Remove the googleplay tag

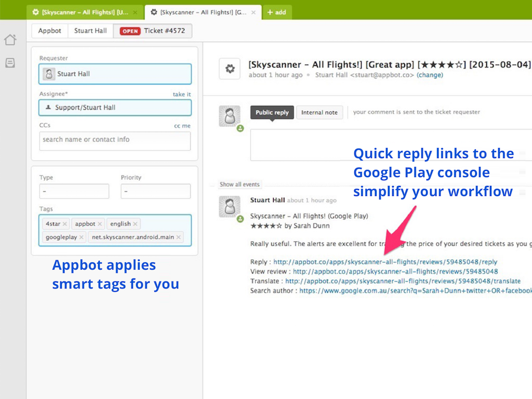pyautogui.click(x=82, y=237)
